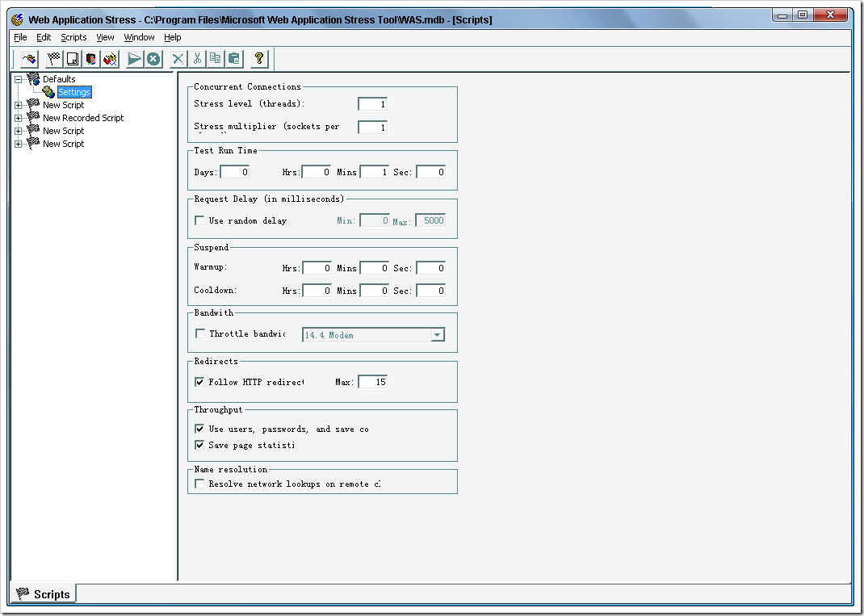Click the Defaults node icon in tree
The width and height of the screenshot is (864, 616).
(x=34, y=79)
